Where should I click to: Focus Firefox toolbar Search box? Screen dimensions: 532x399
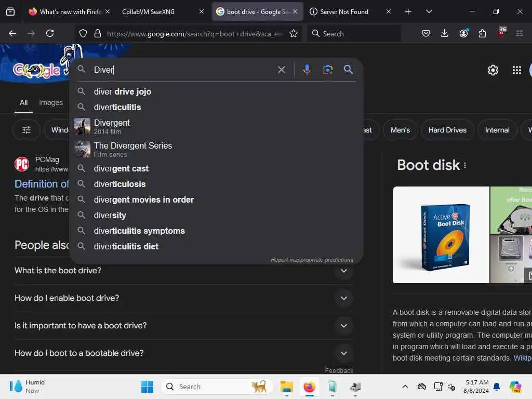[x=354, y=34]
